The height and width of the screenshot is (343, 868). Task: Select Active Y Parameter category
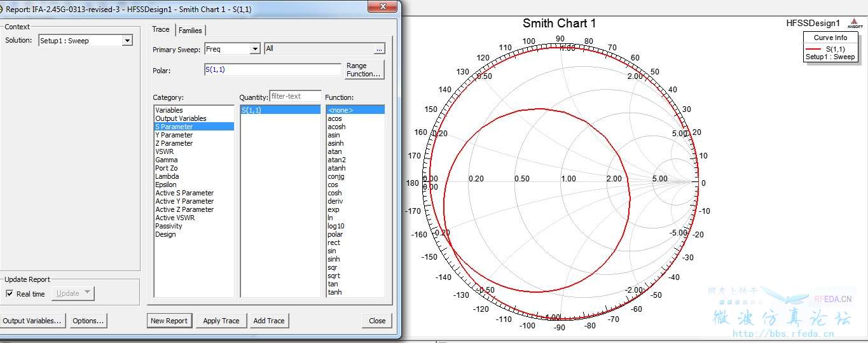click(194, 201)
